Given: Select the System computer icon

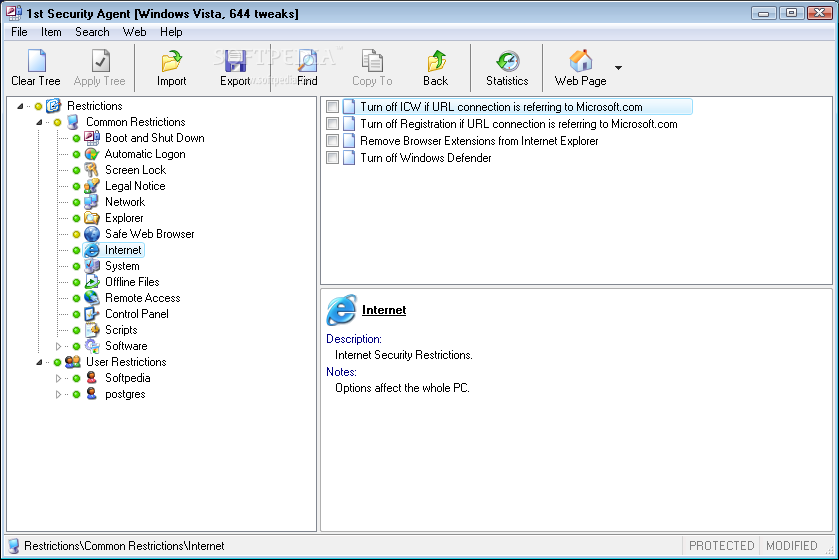Looking at the screenshot, I should click(92, 266).
